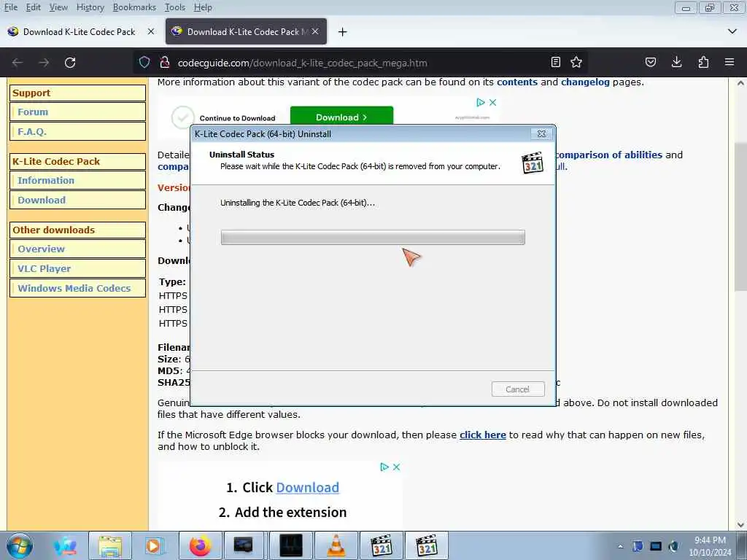This screenshot has height=560, width=747.
Task: Reload the current page
Action: [x=70, y=63]
